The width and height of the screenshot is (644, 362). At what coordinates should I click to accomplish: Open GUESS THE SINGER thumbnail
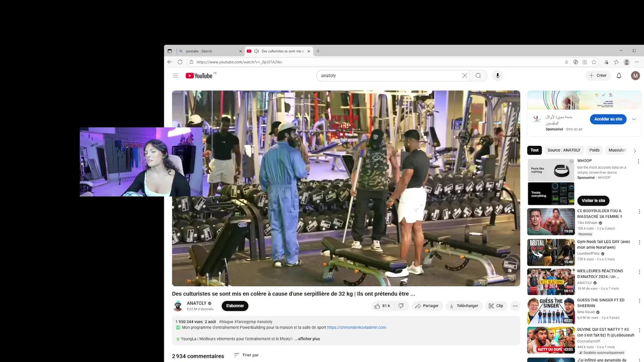tap(551, 311)
